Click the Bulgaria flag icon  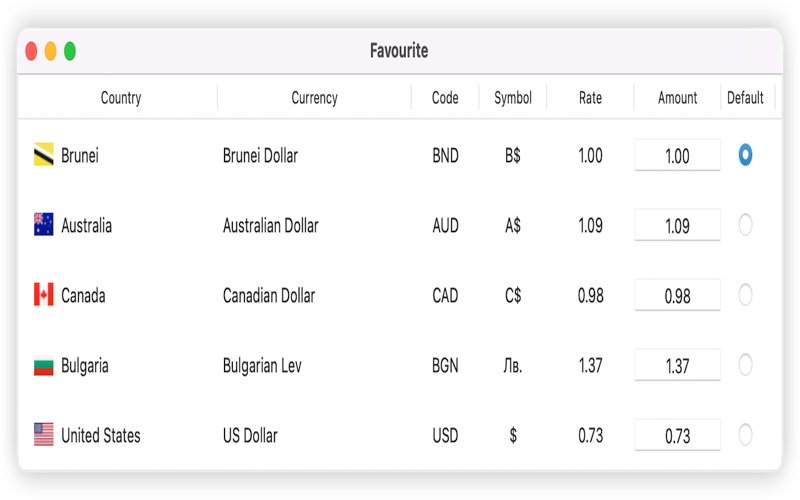(x=44, y=365)
